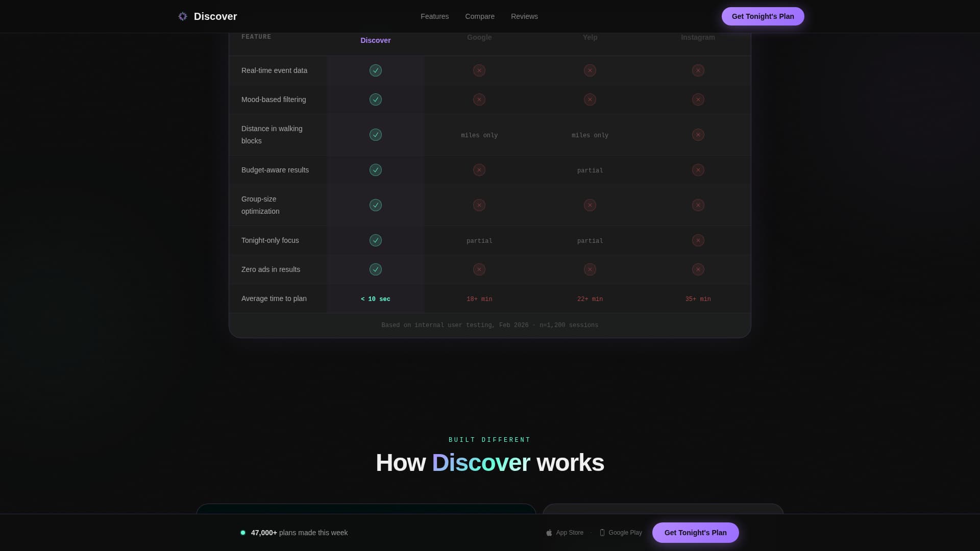
Task: Click the Distance in walking blocks label
Action: pyautogui.click(x=272, y=135)
